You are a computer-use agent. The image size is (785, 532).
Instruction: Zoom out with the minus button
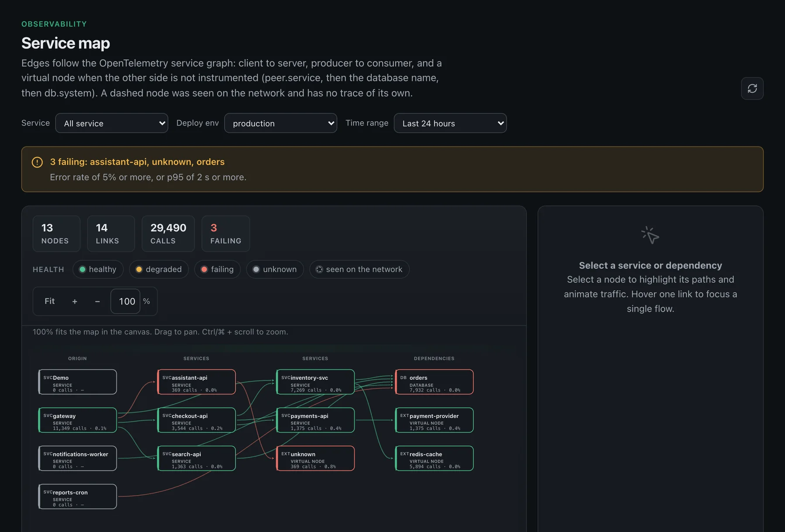pos(97,301)
